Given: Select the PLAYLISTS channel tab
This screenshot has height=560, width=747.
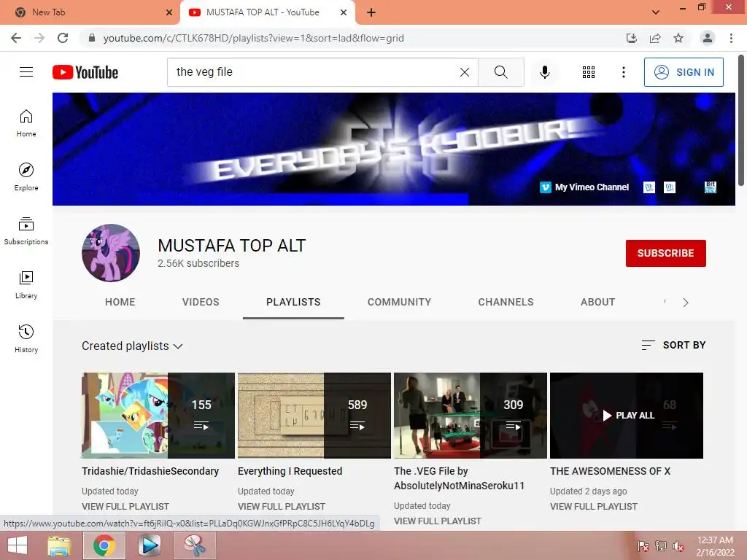Looking at the screenshot, I should coord(293,303).
